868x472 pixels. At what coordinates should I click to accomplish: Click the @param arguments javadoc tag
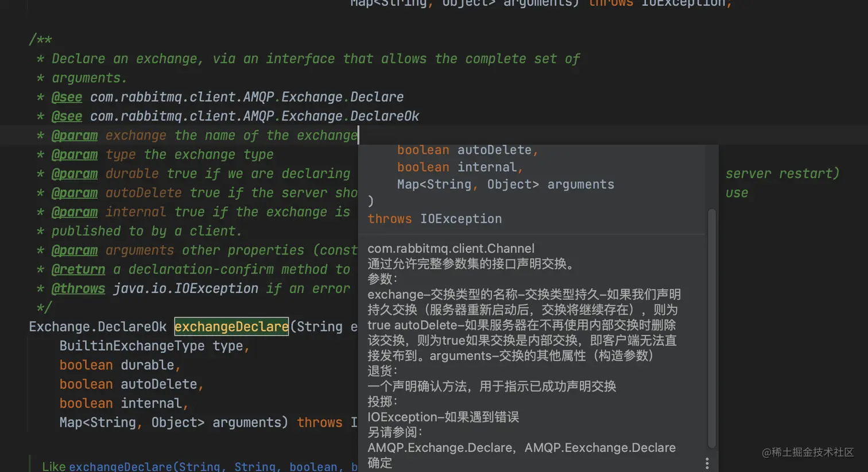[75, 250]
